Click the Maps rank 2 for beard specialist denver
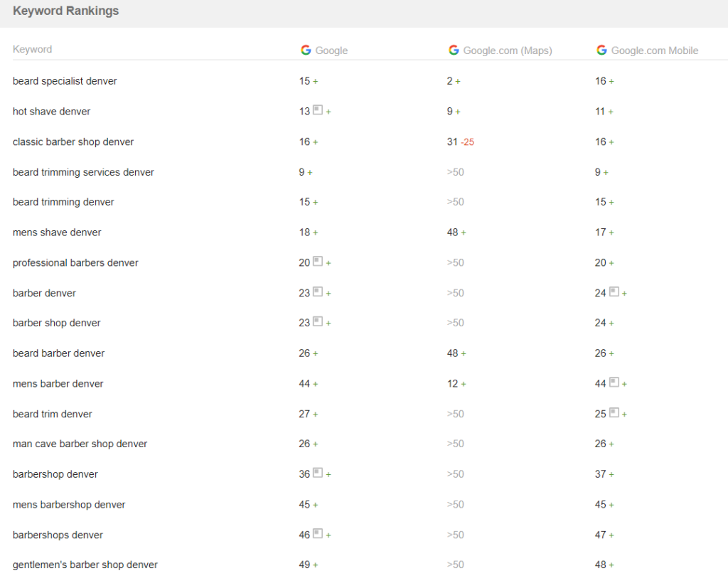 pyautogui.click(x=450, y=81)
